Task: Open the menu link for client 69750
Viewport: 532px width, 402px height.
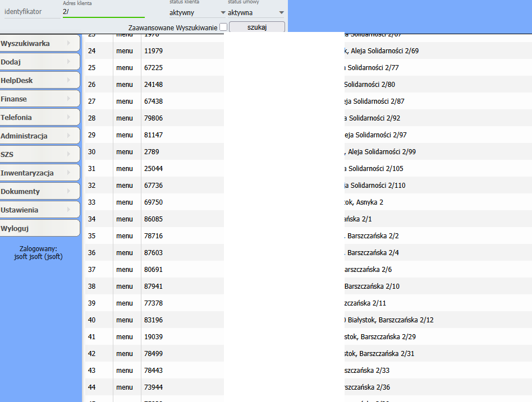Action: click(x=125, y=202)
